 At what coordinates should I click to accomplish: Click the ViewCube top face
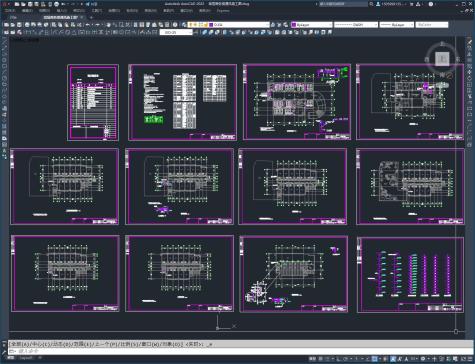pyautogui.click(x=442, y=59)
